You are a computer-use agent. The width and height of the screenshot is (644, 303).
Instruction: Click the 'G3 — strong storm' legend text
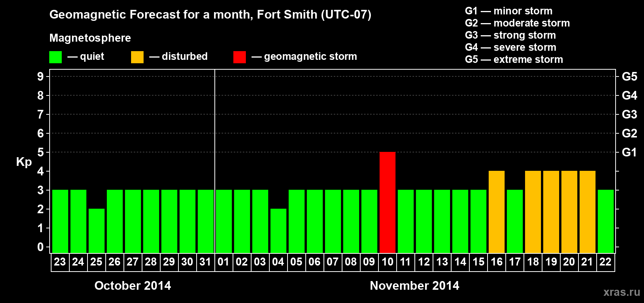(x=510, y=35)
